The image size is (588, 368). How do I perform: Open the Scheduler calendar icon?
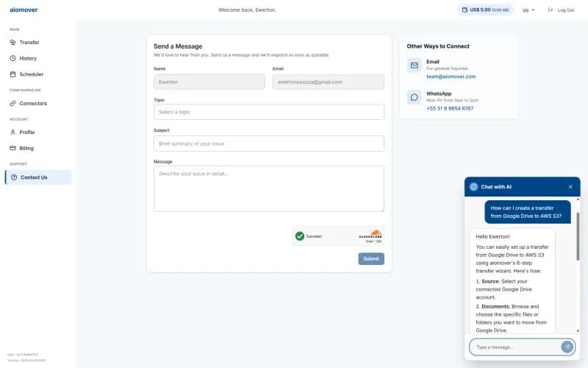coord(12,74)
